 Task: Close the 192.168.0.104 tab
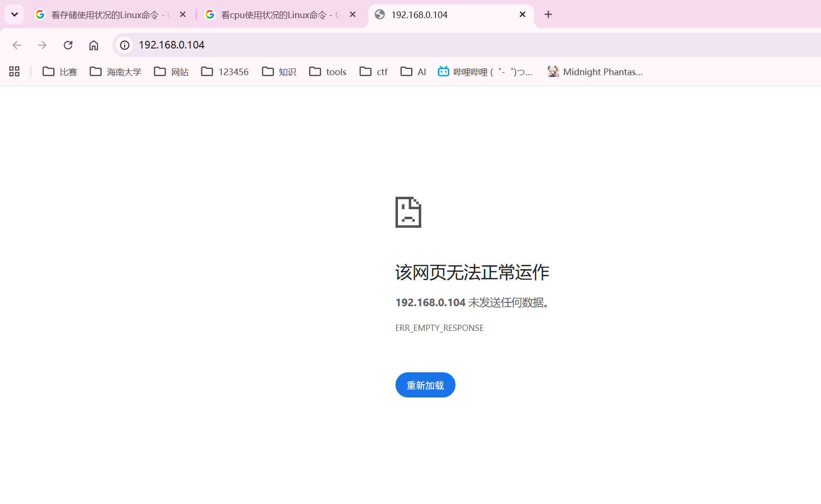[523, 15]
